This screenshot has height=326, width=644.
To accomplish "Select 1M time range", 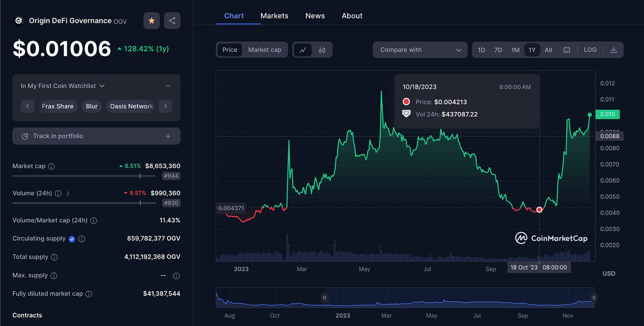I will pos(515,50).
